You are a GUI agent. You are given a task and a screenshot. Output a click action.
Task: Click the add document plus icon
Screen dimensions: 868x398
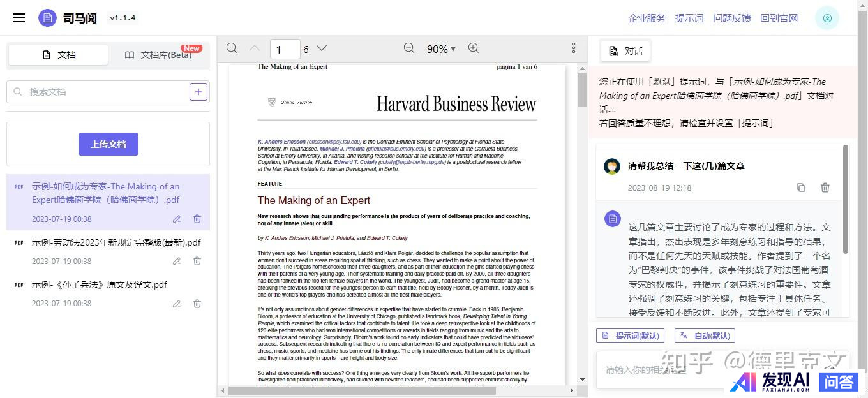point(198,92)
